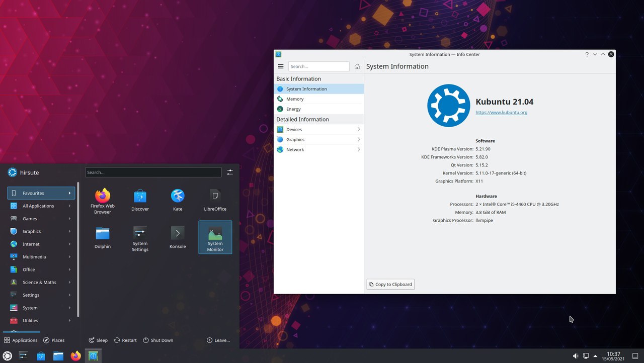Open Firefox from the taskbar
Viewport: 644px width, 363px height.
(75, 356)
